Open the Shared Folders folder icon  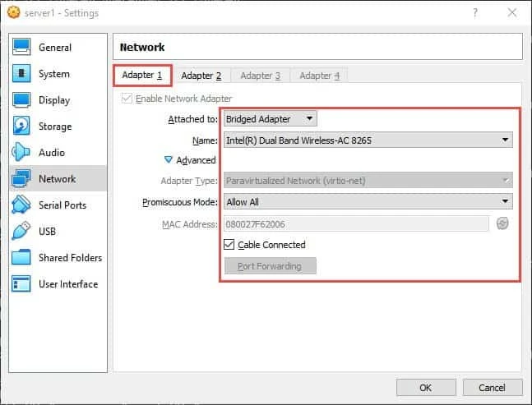point(21,257)
